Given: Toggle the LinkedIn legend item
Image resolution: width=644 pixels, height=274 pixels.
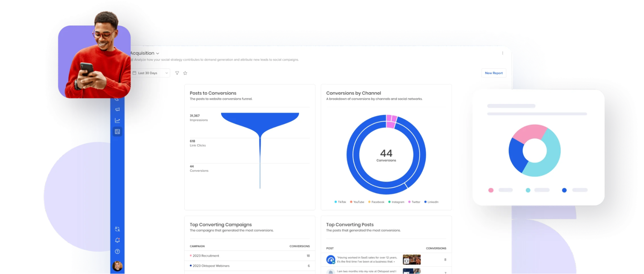Looking at the screenshot, I should (431, 202).
